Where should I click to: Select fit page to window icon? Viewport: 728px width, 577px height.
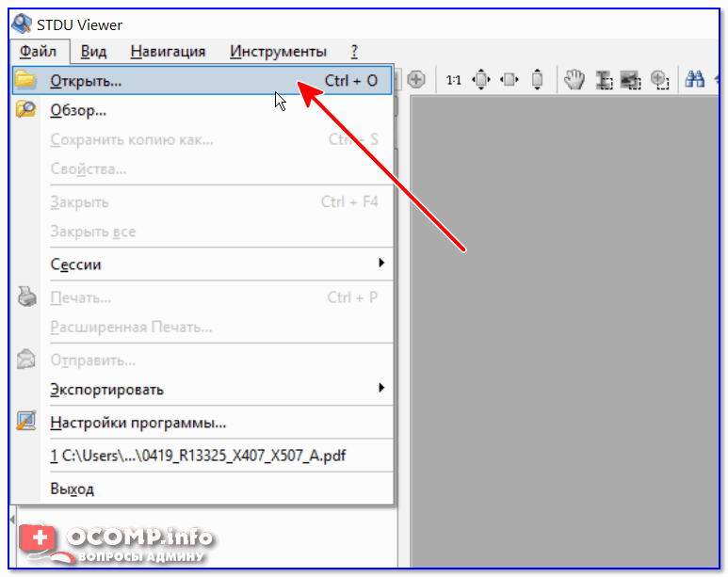(481, 79)
